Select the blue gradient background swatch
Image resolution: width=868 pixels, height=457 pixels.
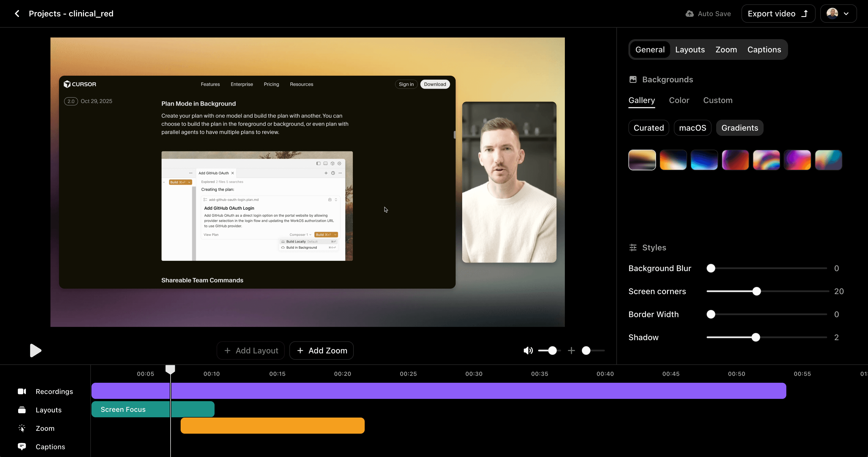(704, 160)
